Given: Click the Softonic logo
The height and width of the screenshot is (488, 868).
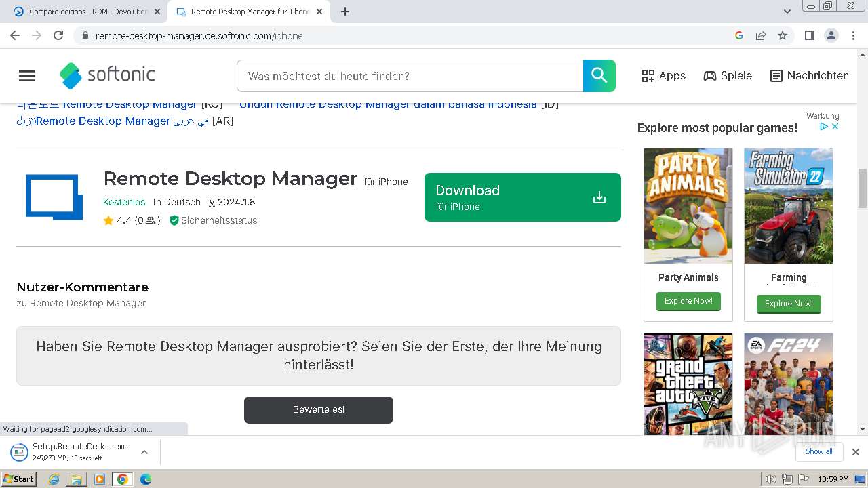Looking at the screenshot, I should (107, 75).
